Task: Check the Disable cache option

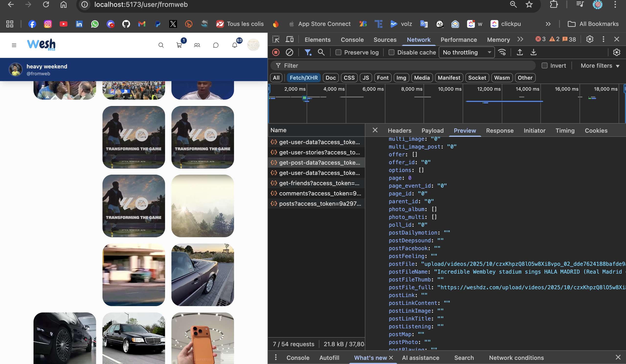Action: click(391, 52)
